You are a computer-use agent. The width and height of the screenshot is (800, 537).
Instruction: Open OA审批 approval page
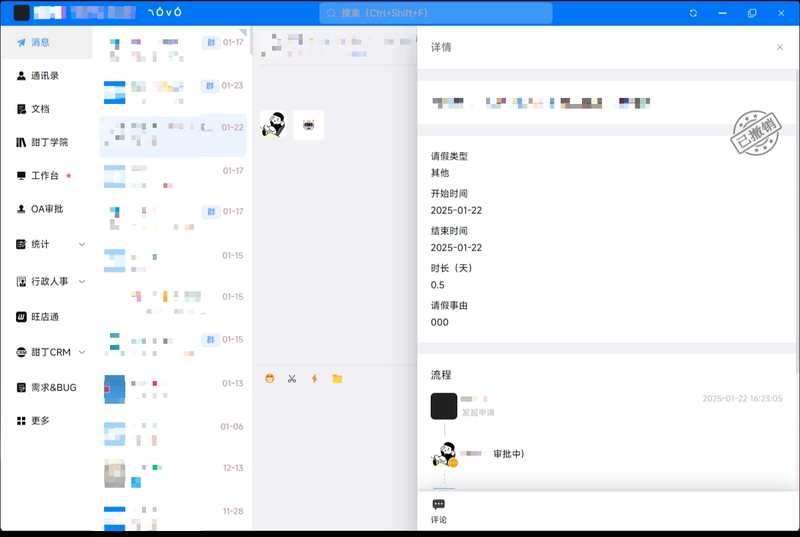(46, 209)
